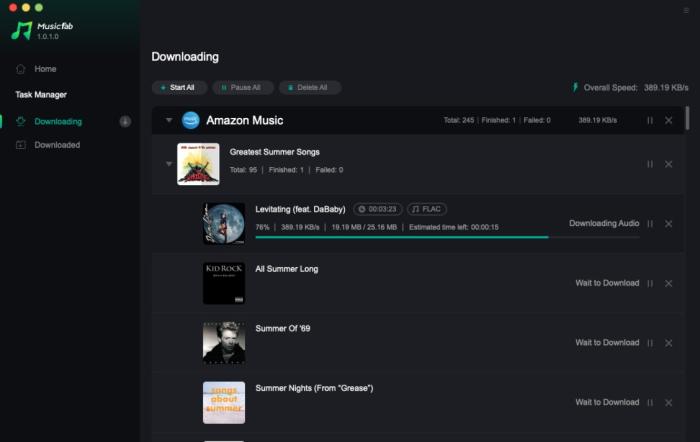The image size is (700, 442).
Task: Remove All Summer Long from the queue
Action: pos(668,284)
